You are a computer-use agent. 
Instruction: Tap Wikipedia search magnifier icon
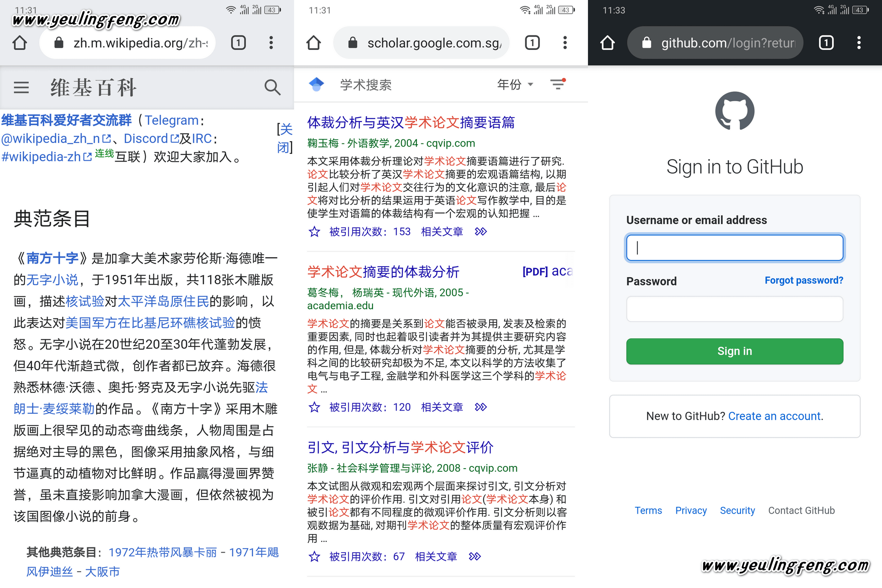272,87
